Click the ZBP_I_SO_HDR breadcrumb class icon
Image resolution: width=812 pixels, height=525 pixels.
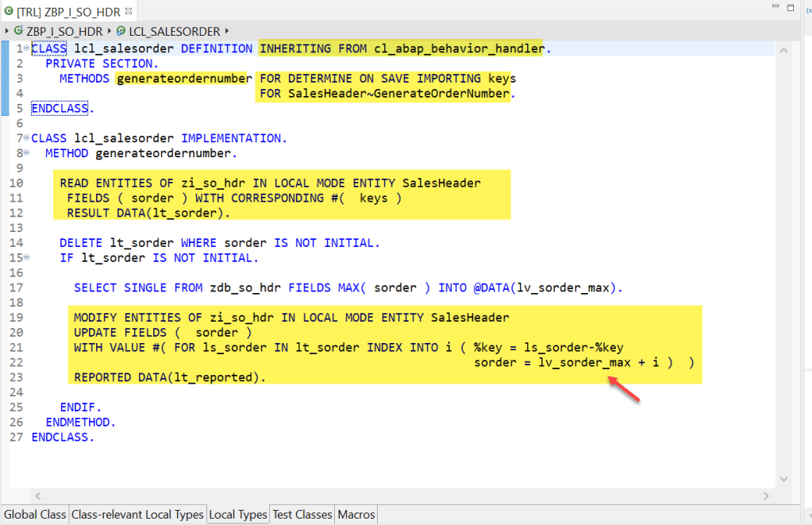coord(19,32)
